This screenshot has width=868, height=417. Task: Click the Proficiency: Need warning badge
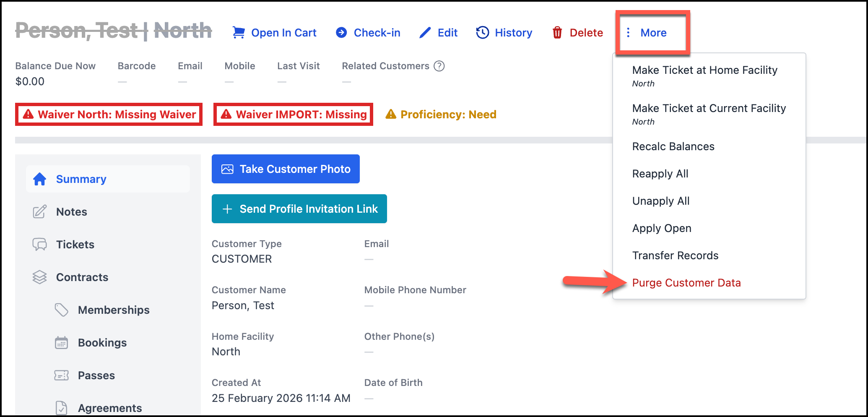(x=441, y=115)
